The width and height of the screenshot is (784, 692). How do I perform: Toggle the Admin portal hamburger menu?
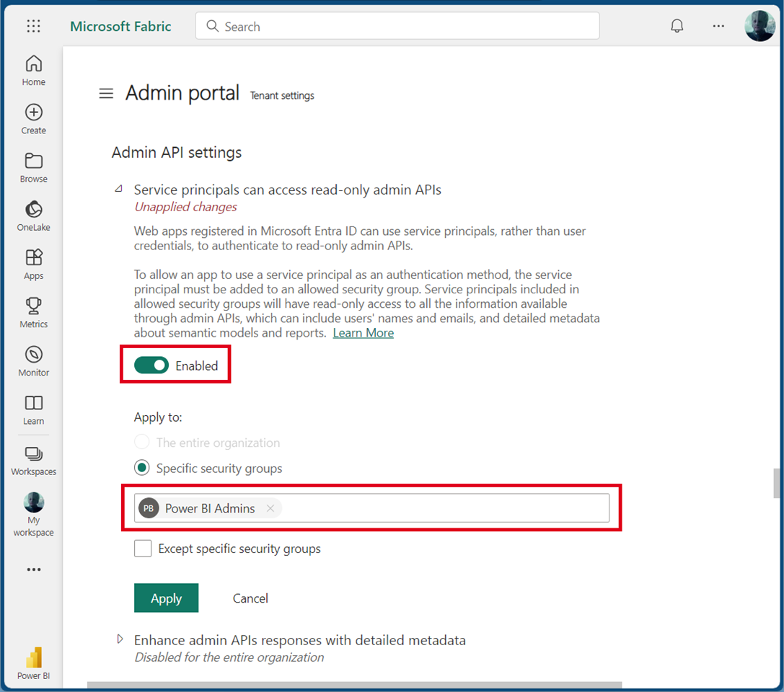click(x=106, y=94)
